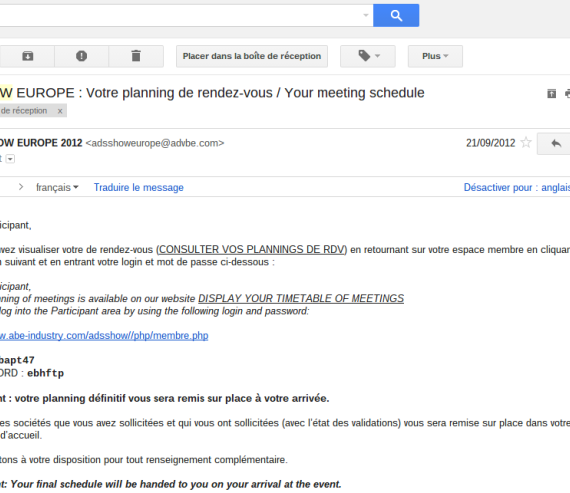Open the abe-industry.com membre.php link
Screen dimensions: 570x493
pos(104,336)
